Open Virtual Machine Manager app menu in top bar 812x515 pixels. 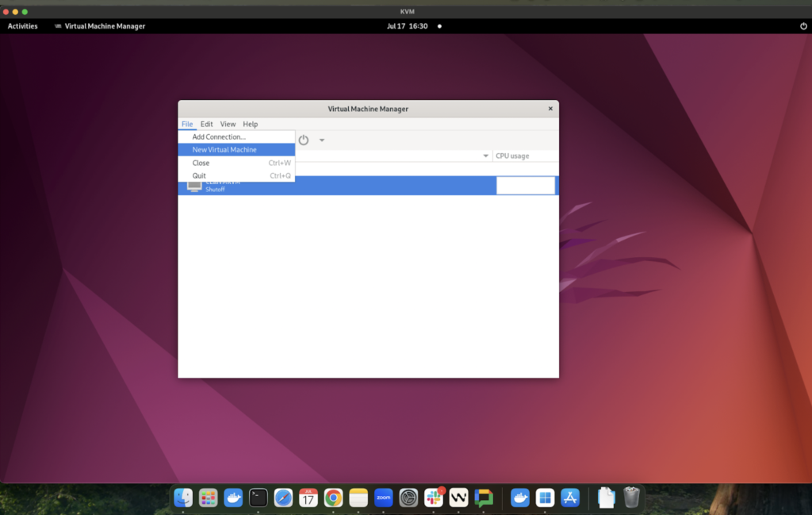(100, 26)
